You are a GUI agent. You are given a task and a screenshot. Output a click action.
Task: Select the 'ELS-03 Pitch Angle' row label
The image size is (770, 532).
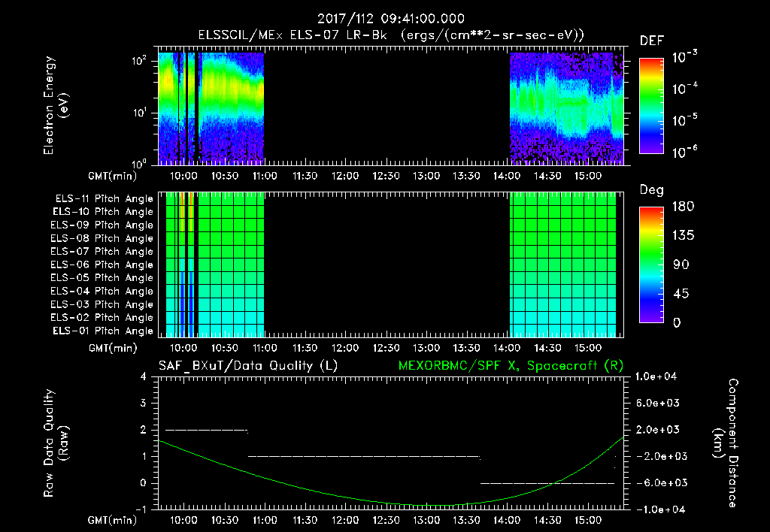(102, 304)
